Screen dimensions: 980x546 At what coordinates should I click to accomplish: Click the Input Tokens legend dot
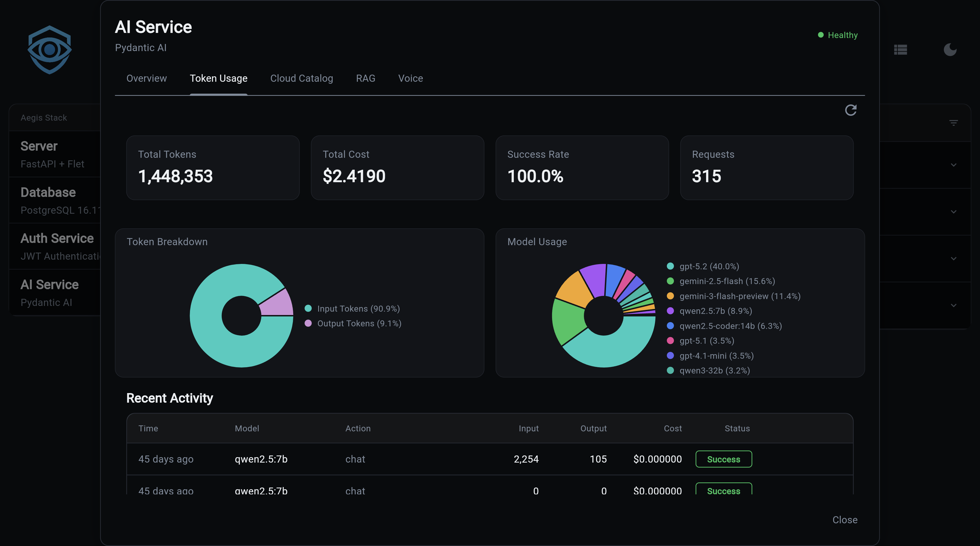(308, 308)
